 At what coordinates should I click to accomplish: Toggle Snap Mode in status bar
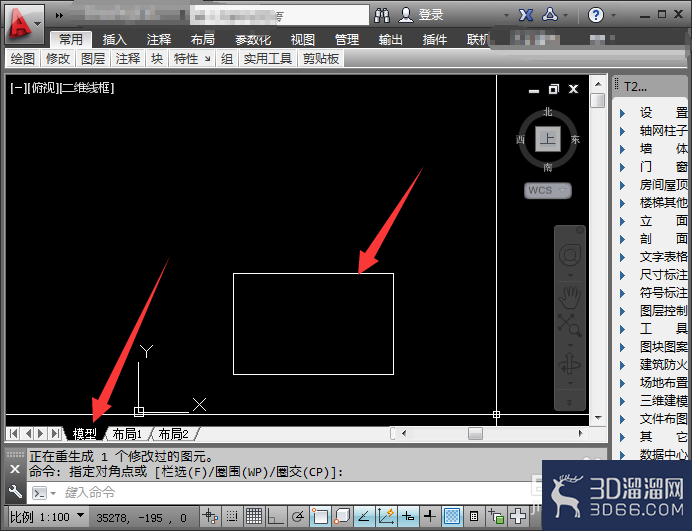[232, 516]
